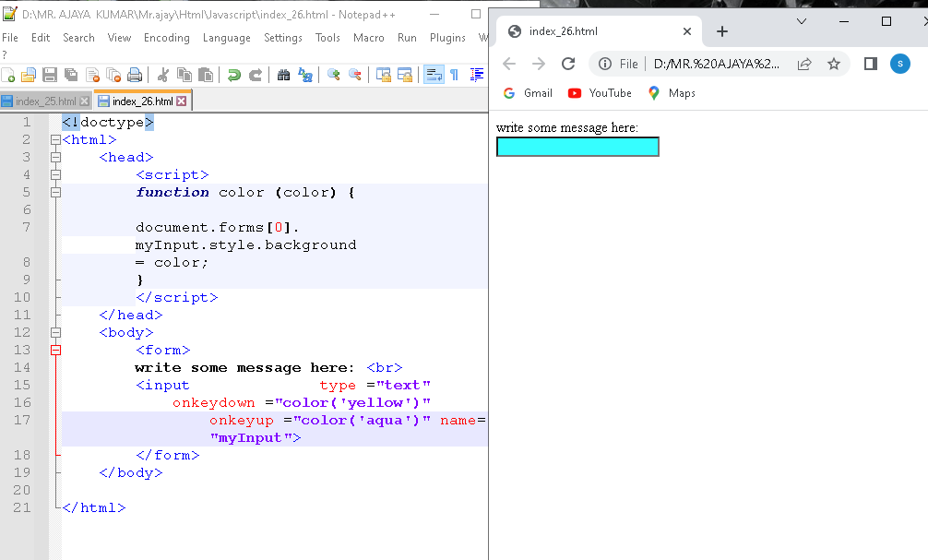This screenshot has height=560, width=928.
Task: Toggle Chrome side panel button
Action: tap(870, 64)
